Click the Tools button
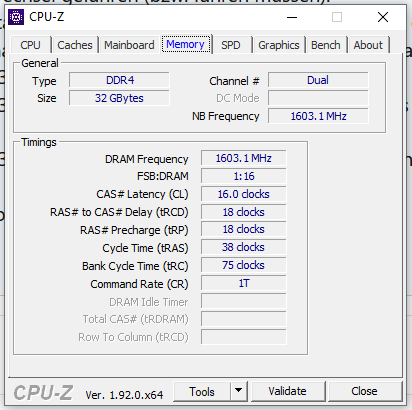The image size is (412, 410). click(x=202, y=392)
